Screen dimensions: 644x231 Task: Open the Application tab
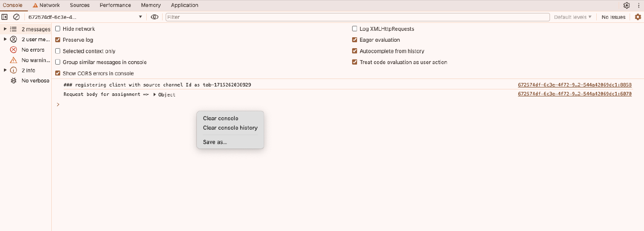[x=184, y=5]
